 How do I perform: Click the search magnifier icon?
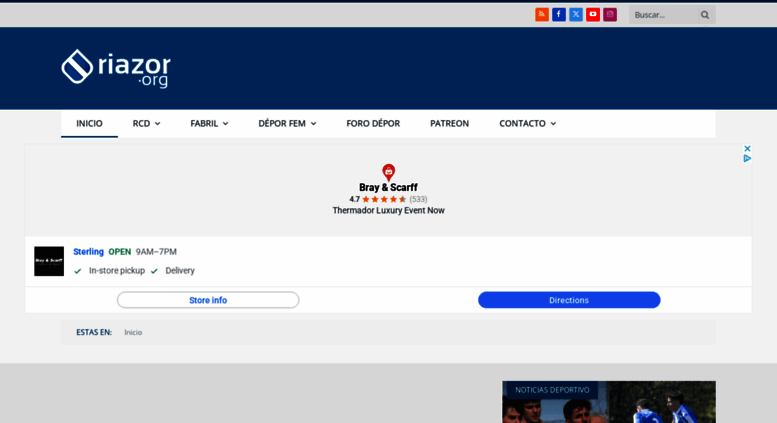click(705, 15)
